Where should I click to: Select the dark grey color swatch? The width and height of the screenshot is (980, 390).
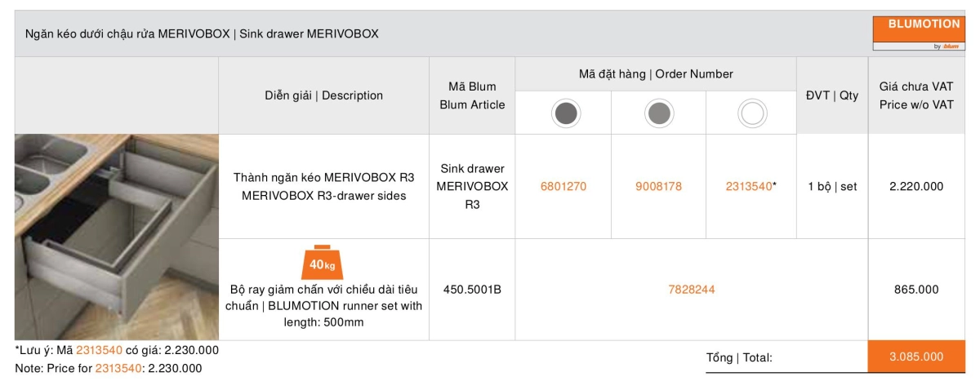click(563, 113)
